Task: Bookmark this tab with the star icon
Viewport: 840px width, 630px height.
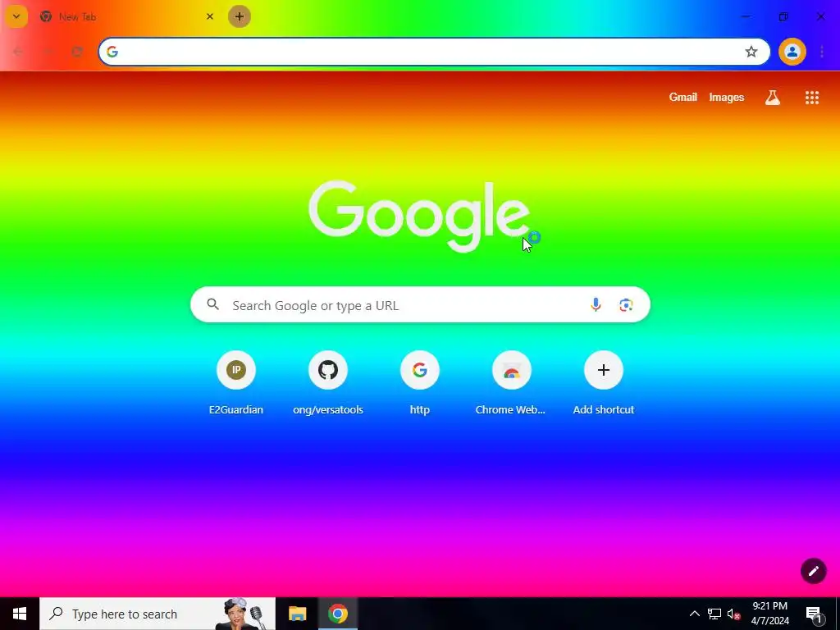Action: click(x=751, y=52)
